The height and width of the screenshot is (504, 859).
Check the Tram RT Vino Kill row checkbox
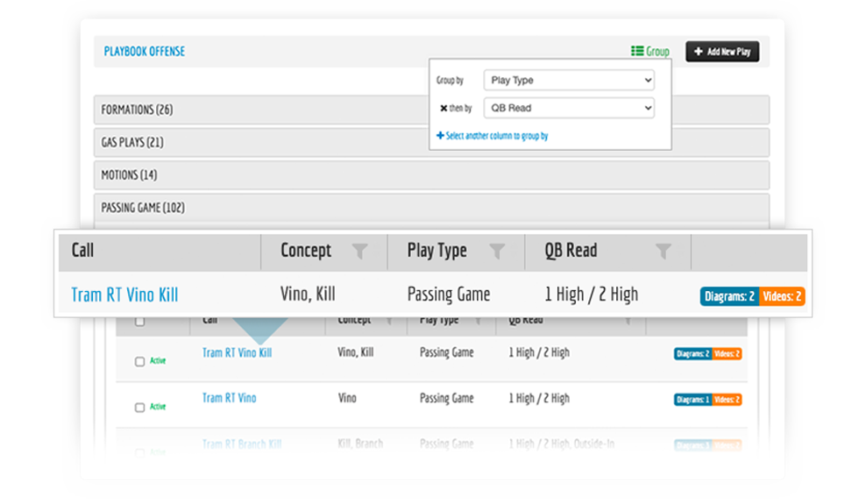point(139,361)
